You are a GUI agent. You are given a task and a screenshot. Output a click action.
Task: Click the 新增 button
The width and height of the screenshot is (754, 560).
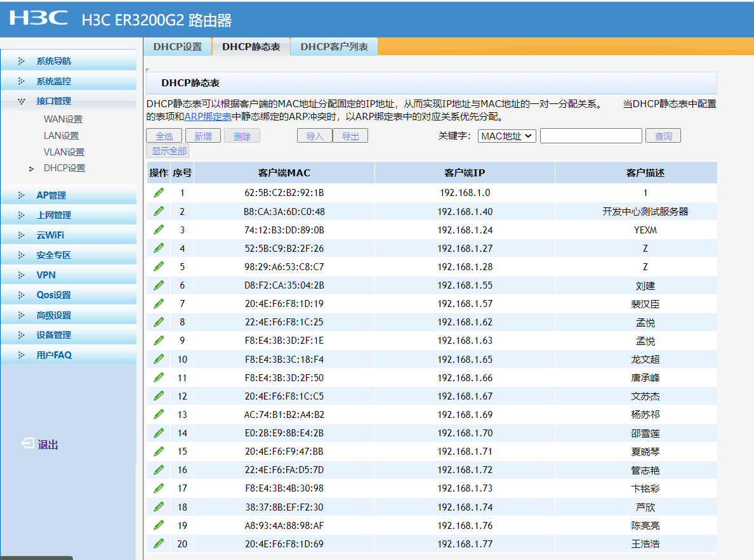203,136
